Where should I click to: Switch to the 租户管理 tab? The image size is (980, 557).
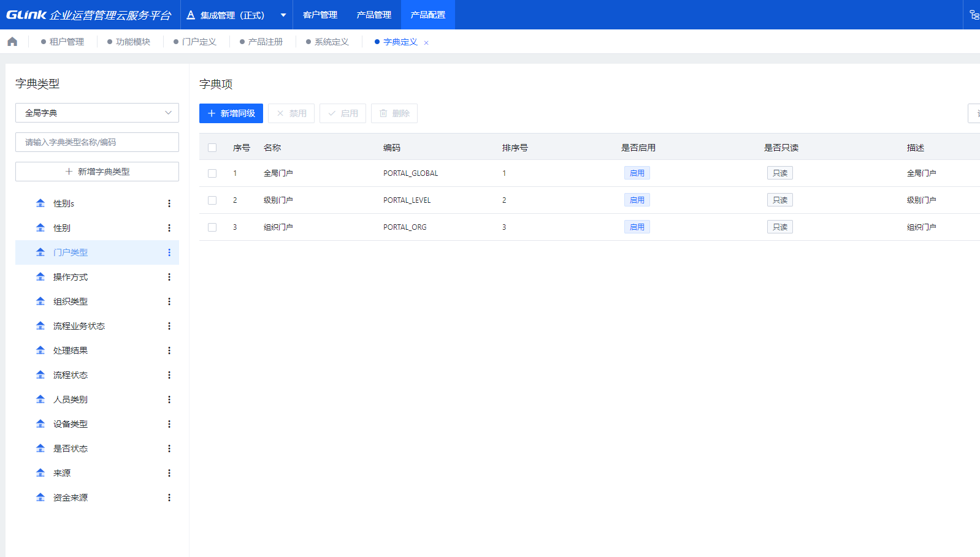(63, 42)
